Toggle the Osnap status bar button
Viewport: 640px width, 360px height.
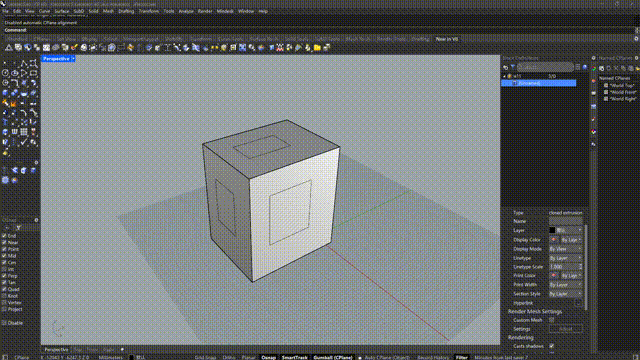pos(268,358)
